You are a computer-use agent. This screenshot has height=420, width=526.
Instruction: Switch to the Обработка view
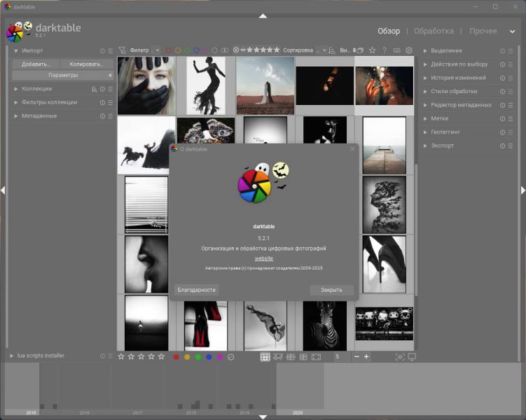434,31
